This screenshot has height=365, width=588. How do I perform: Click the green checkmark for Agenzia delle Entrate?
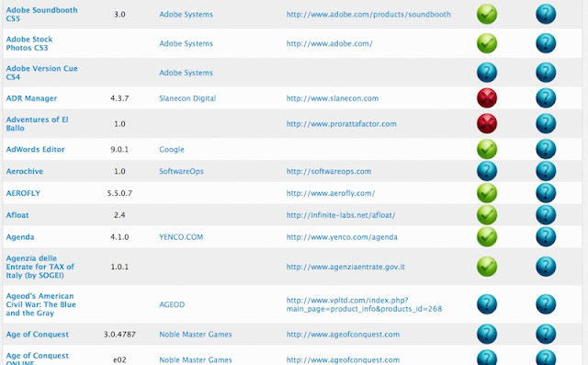click(x=487, y=267)
